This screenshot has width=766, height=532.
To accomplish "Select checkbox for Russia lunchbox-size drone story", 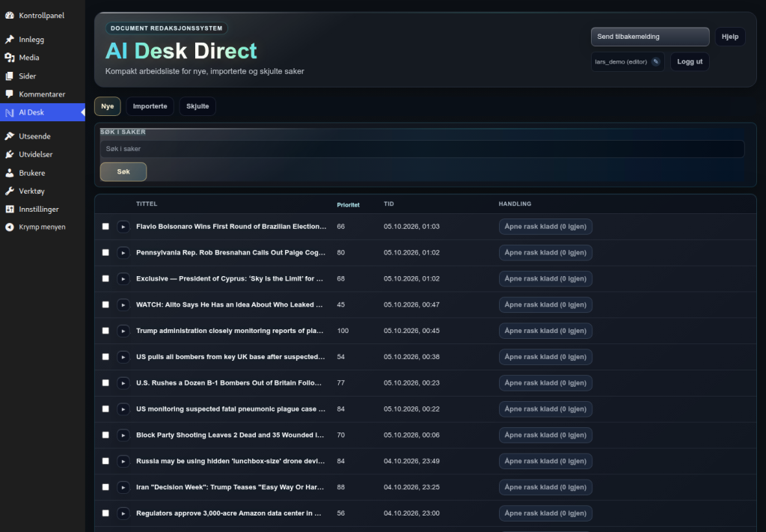I will [x=105, y=461].
